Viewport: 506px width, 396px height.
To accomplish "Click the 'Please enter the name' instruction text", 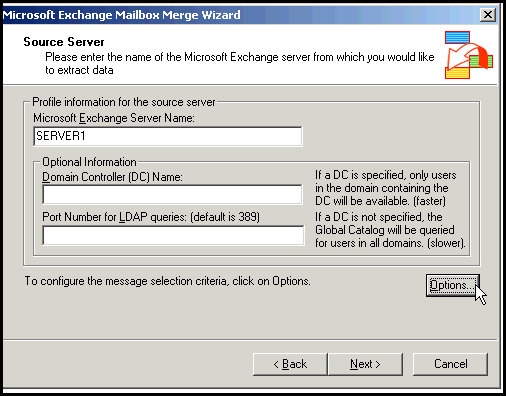I will (x=240, y=63).
